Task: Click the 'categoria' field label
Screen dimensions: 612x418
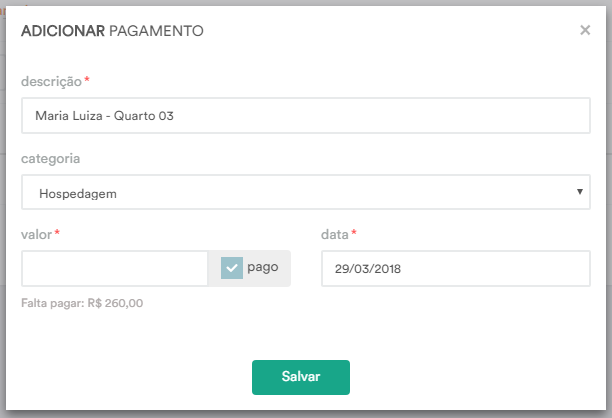Action: point(50,159)
